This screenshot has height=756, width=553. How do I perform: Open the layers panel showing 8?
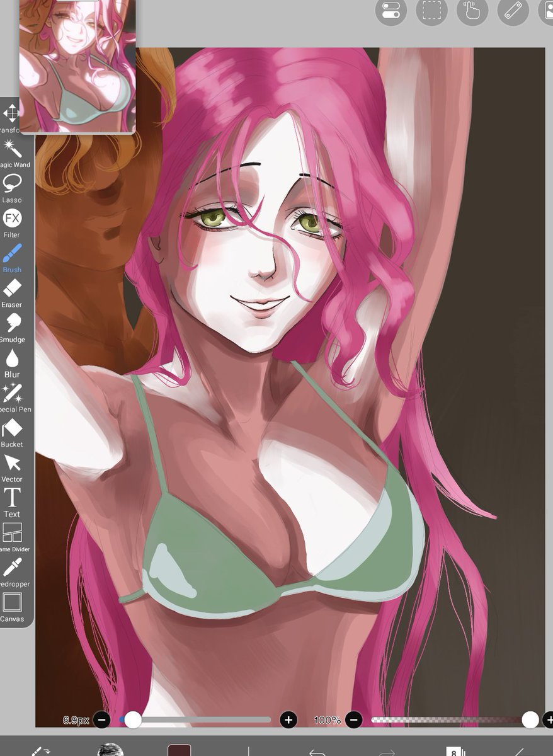pyautogui.click(x=455, y=751)
